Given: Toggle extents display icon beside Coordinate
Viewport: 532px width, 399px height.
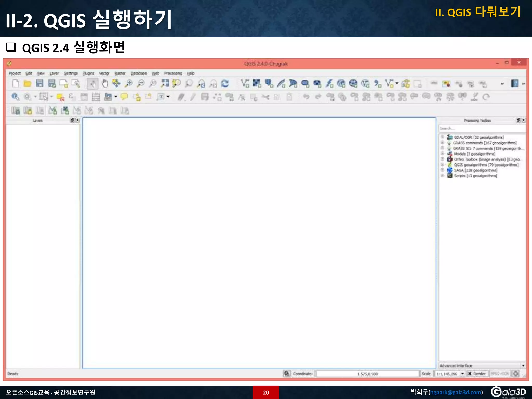Looking at the screenshot, I should 287,374.
